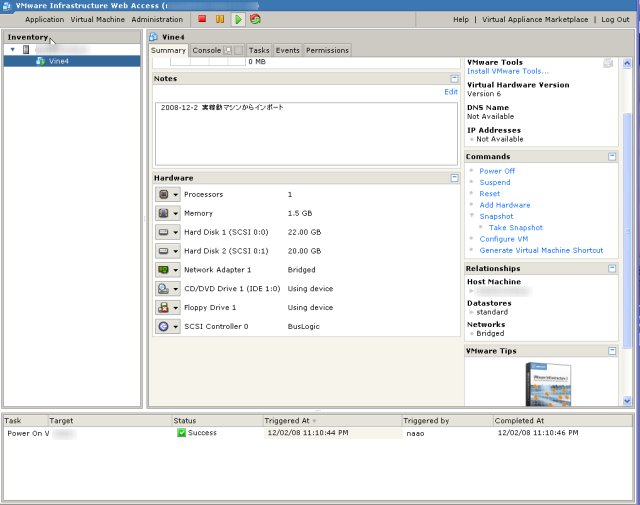Viewport: 640px width, 505px height.
Task: Select Vine4 in the Inventory tree
Action: pos(72,61)
